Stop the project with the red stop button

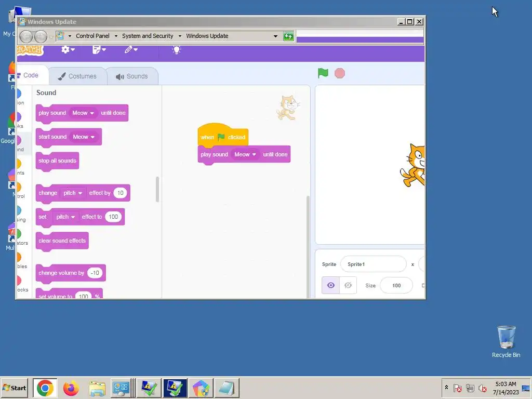[340, 73]
